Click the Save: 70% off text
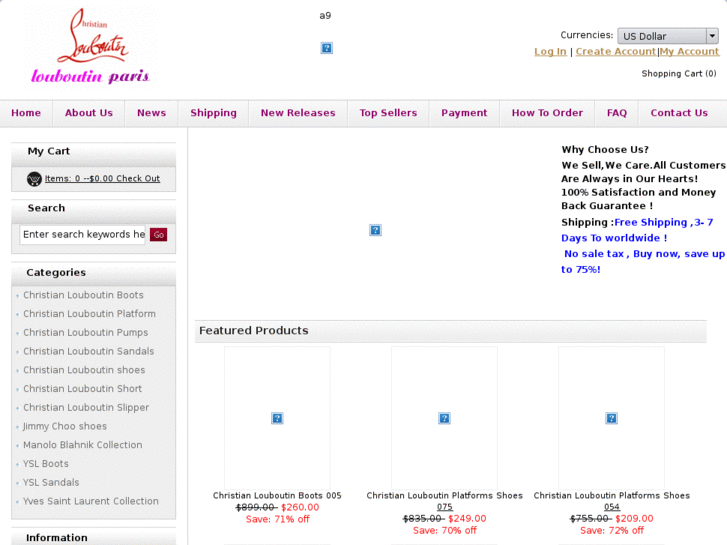 coord(445,530)
